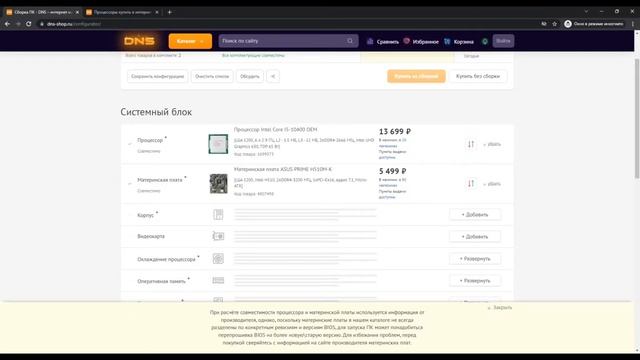The image size is (640, 360).
Task: Bookmark this page with star icon
Action: tap(554, 24)
